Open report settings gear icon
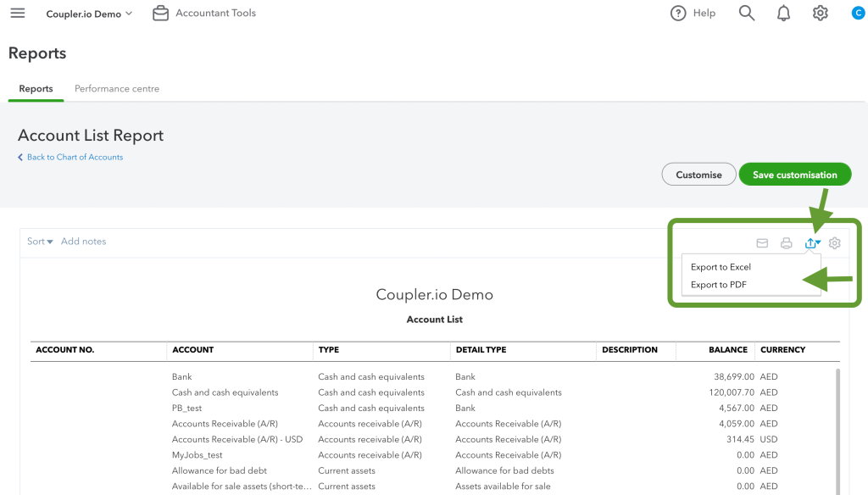The image size is (868, 495). click(x=835, y=243)
